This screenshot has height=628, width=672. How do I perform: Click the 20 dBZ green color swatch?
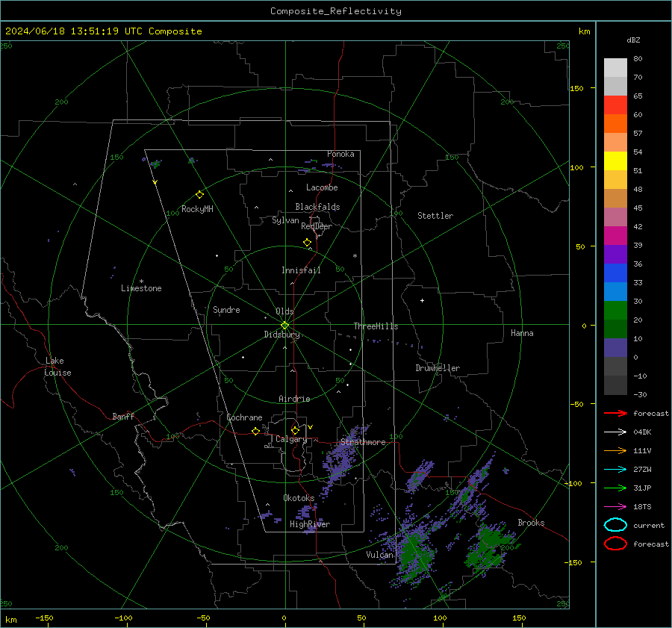pos(615,329)
